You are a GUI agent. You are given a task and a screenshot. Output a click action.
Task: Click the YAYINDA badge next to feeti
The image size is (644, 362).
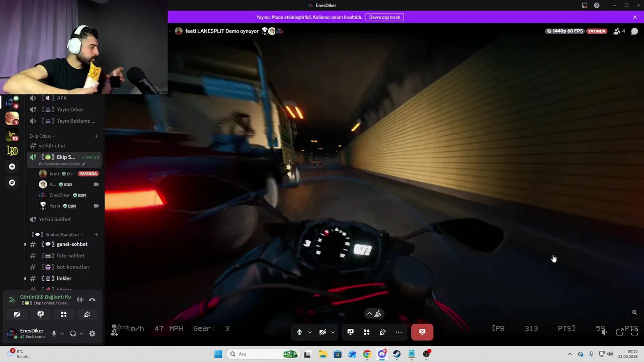click(x=88, y=173)
